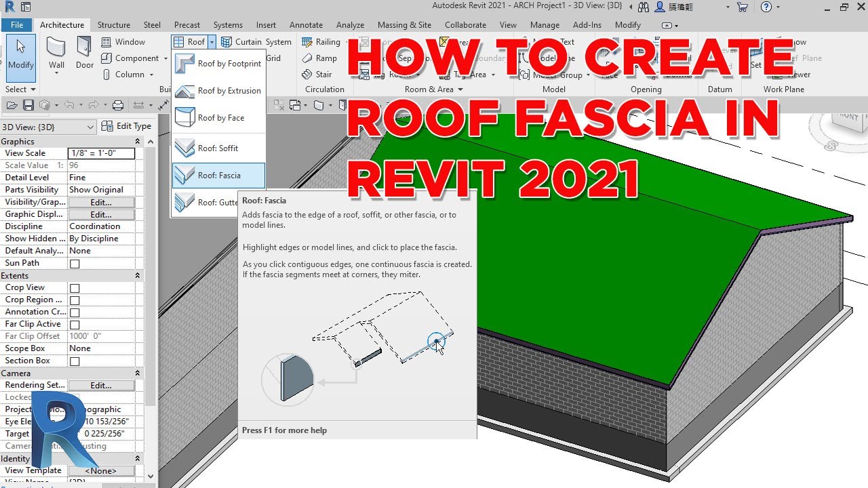
Task: Click the View Scale value field
Action: [x=101, y=154]
